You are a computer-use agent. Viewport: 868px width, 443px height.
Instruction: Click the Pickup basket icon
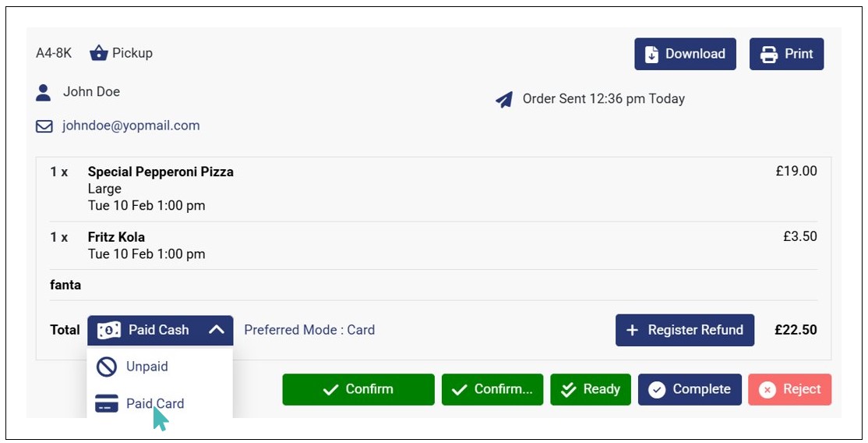98,53
